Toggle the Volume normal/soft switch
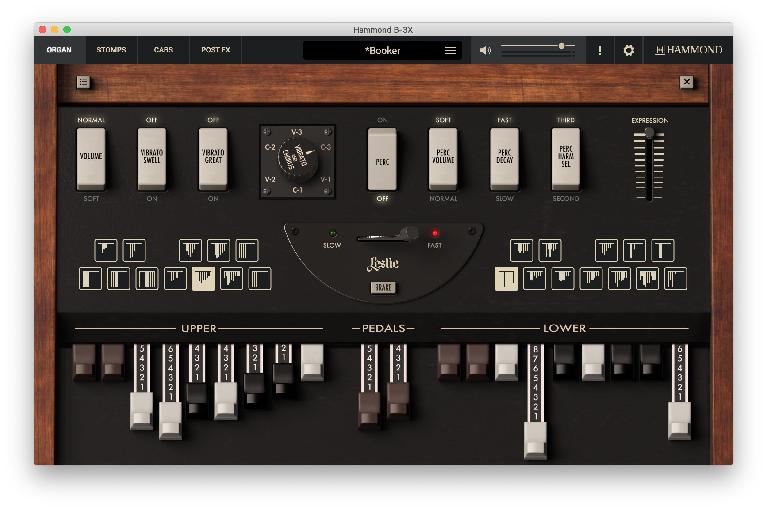768x511 pixels. point(91,158)
